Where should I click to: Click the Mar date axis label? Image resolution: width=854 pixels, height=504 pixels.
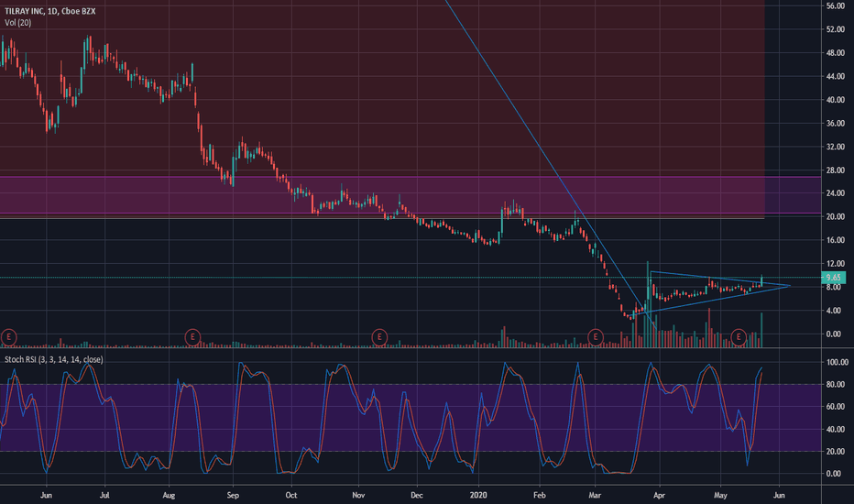(x=595, y=495)
